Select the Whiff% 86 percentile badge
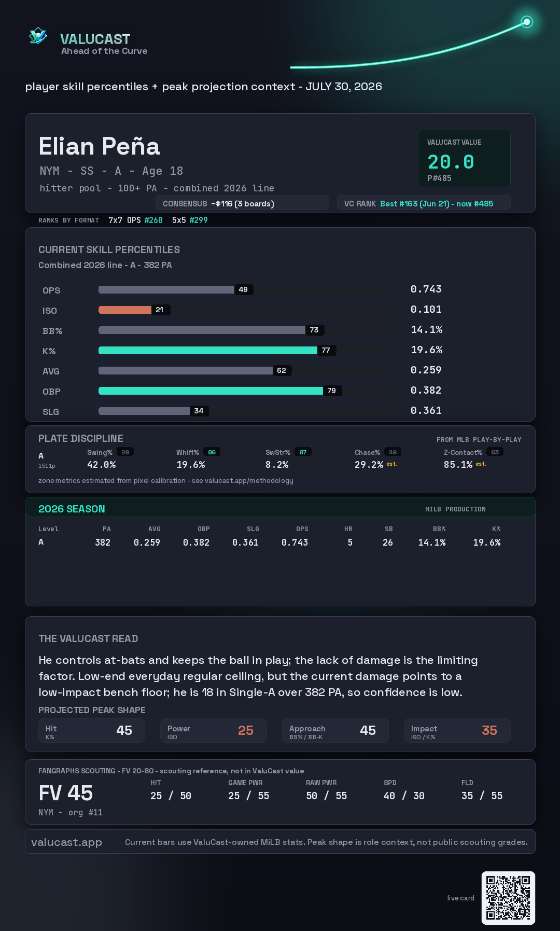 tap(212, 452)
